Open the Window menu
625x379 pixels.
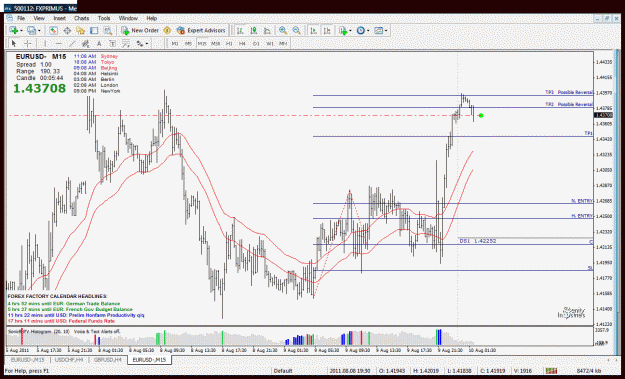(128, 18)
